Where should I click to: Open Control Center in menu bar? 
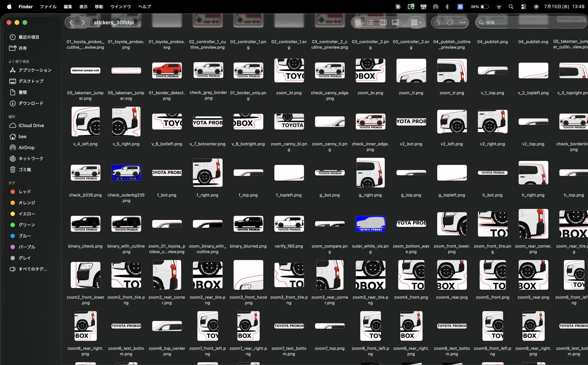pos(523,7)
